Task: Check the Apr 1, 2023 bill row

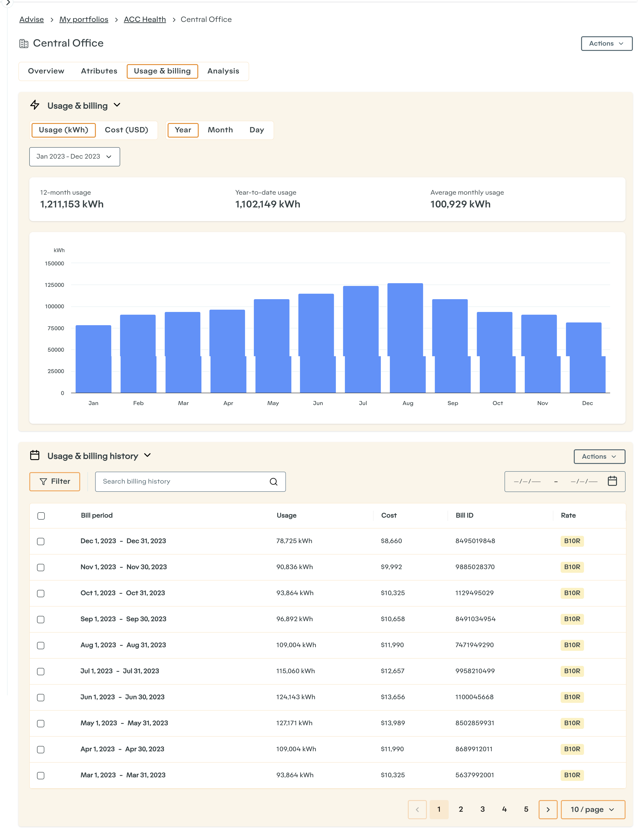Action: point(41,750)
